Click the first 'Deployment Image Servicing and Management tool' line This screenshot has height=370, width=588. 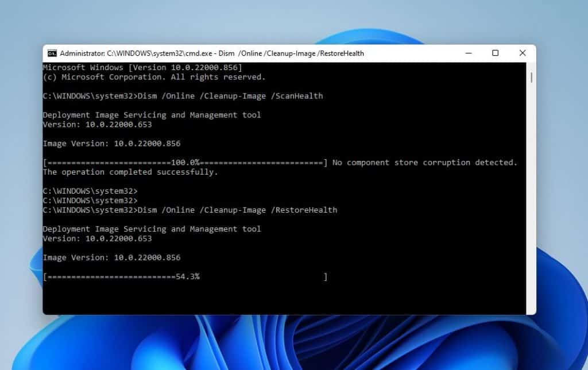[152, 115]
